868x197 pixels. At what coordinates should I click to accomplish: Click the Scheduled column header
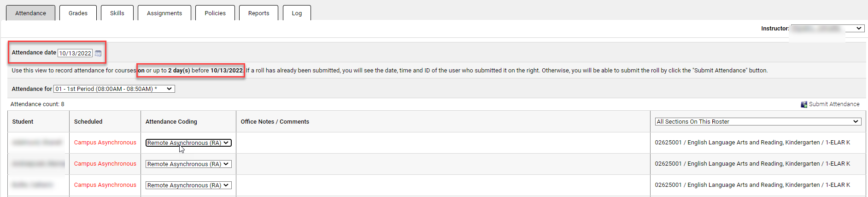click(88, 122)
